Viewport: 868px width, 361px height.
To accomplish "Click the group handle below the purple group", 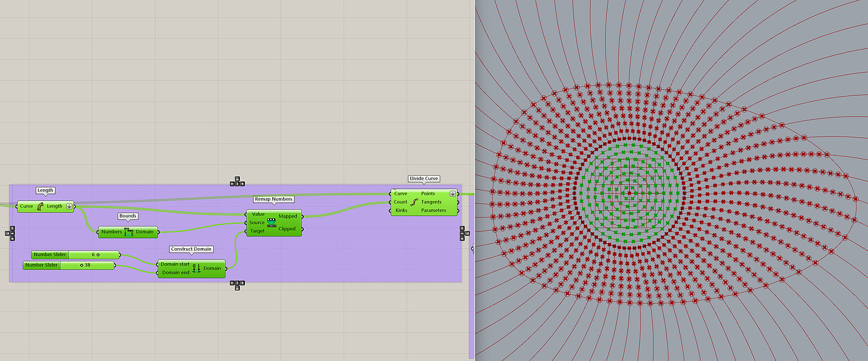I will click(x=237, y=284).
